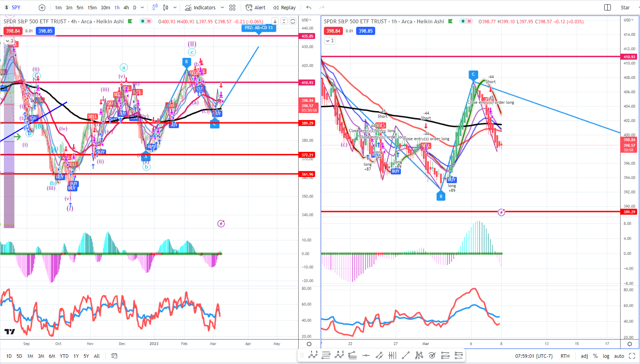Expand the indicator legend '3' on right chart
Viewport: 640px width, 364px height.
click(x=330, y=40)
